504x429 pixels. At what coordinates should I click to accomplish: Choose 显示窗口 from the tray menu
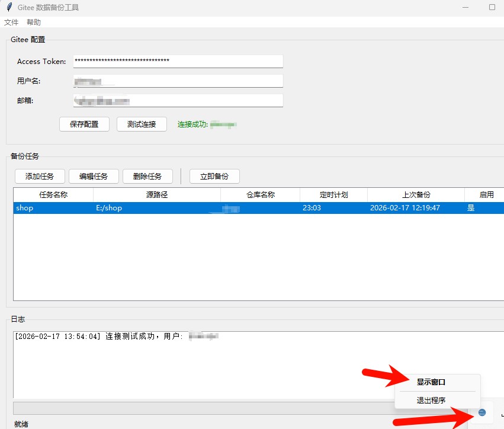tap(431, 382)
